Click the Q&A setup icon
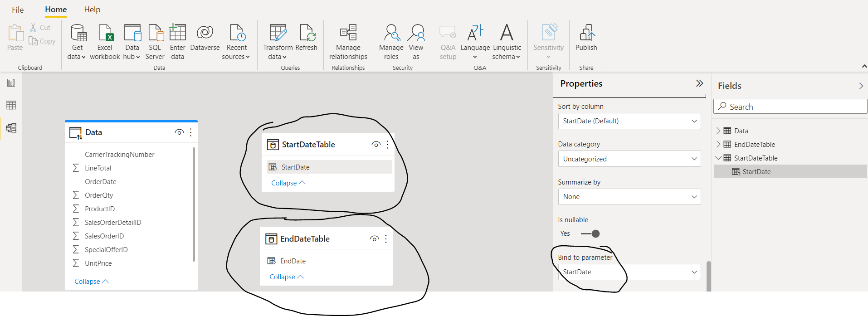The width and height of the screenshot is (868, 316). [x=448, y=33]
